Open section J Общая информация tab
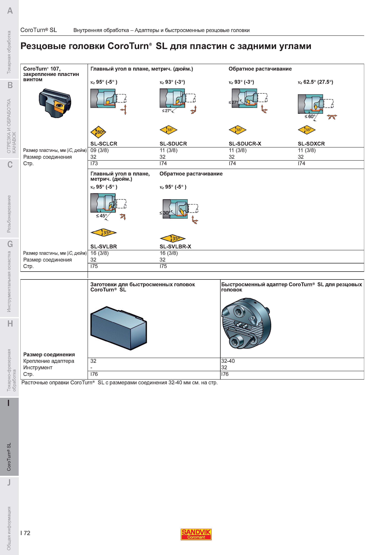Viewport: 392px width, 555px height. [x=9, y=516]
